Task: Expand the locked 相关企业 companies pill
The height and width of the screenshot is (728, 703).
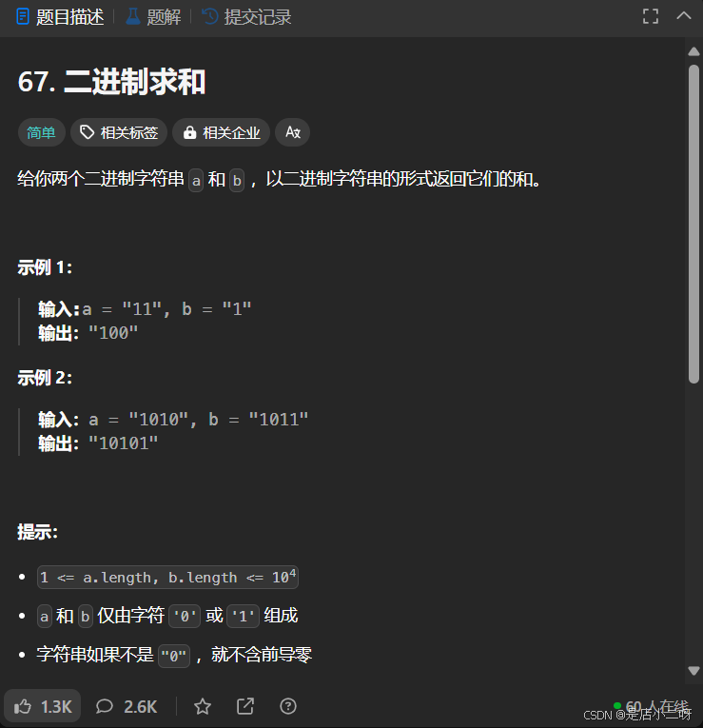Action: pos(222,133)
